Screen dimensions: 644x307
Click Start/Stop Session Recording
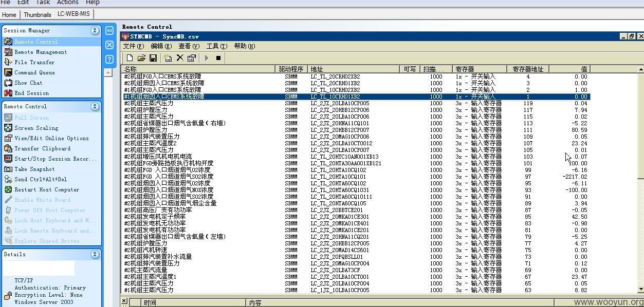56,159
